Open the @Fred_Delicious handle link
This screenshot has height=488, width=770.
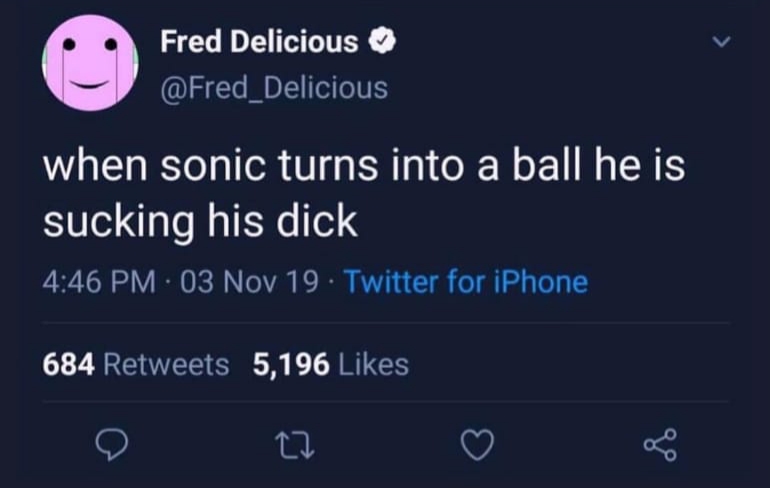click(273, 88)
